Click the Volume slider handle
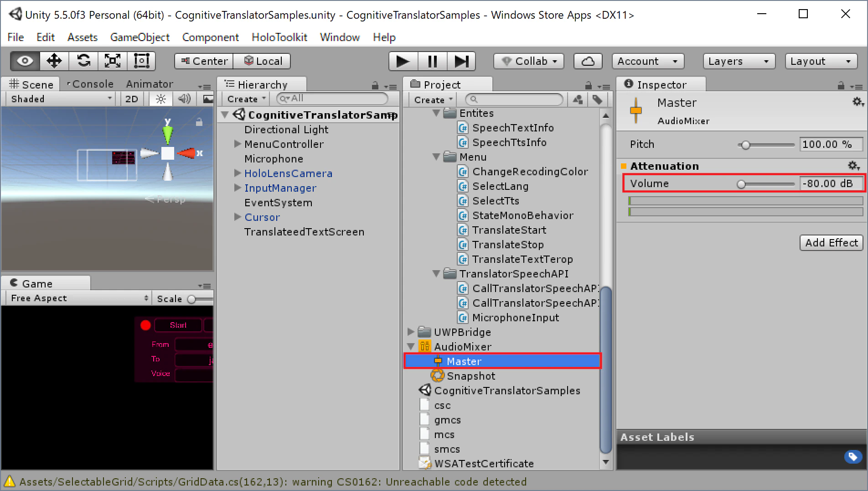868x491 pixels. click(741, 184)
